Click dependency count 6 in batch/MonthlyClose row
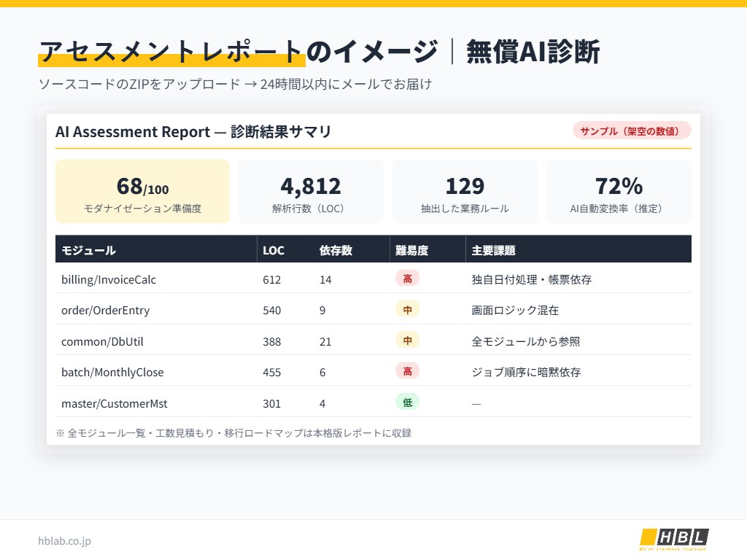The width and height of the screenshot is (747, 560). 322,373
